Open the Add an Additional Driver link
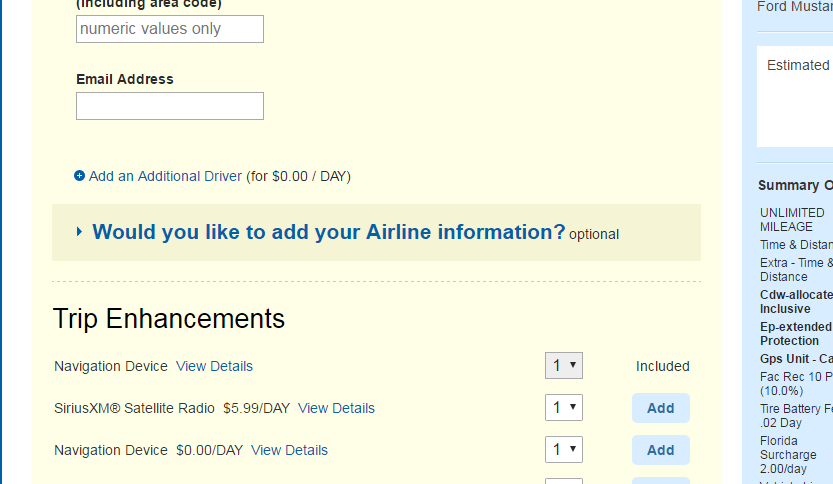Screen dimensions: 833x484 pos(165,176)
